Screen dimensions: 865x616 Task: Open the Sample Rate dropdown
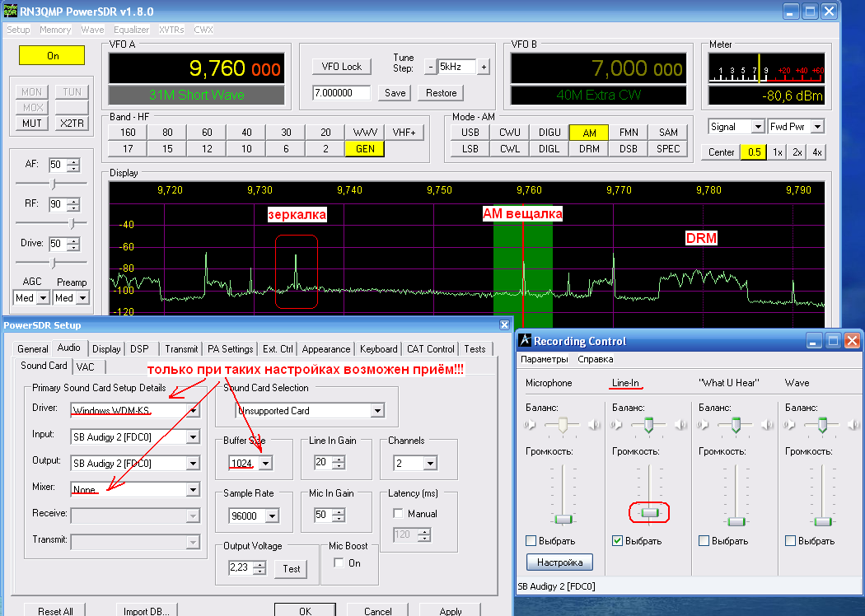click(x=271, y=517)
